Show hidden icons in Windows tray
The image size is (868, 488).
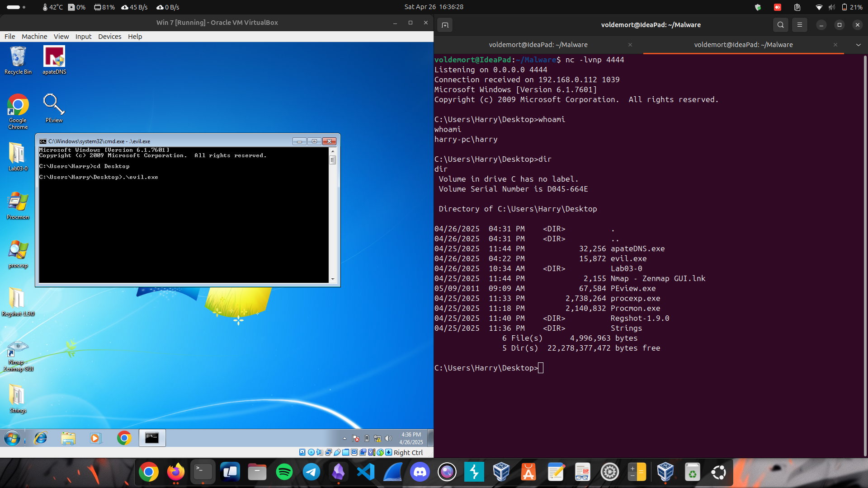(344, 438)
